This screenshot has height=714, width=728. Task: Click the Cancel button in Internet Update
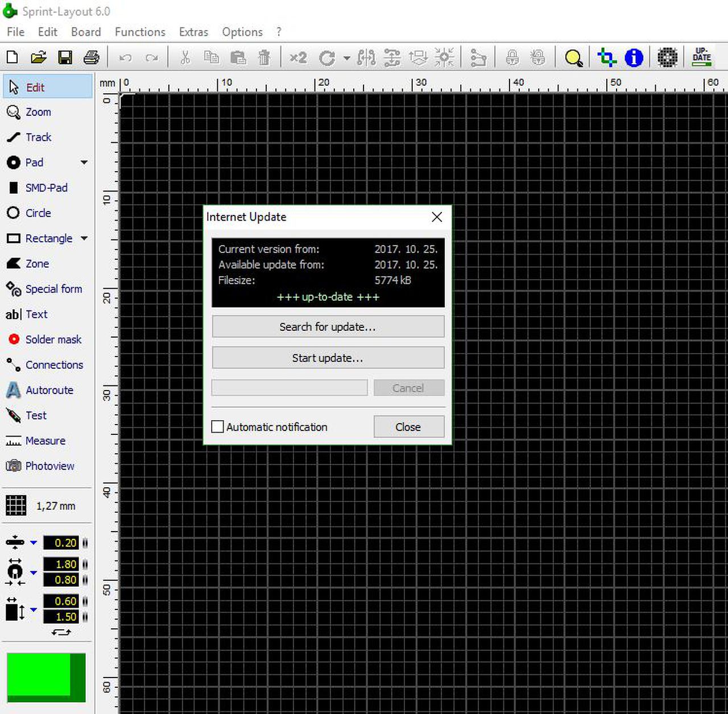409,388
